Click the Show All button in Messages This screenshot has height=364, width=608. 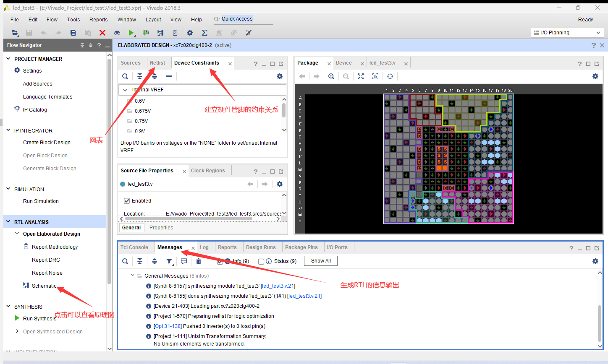(x=320, y=260)
